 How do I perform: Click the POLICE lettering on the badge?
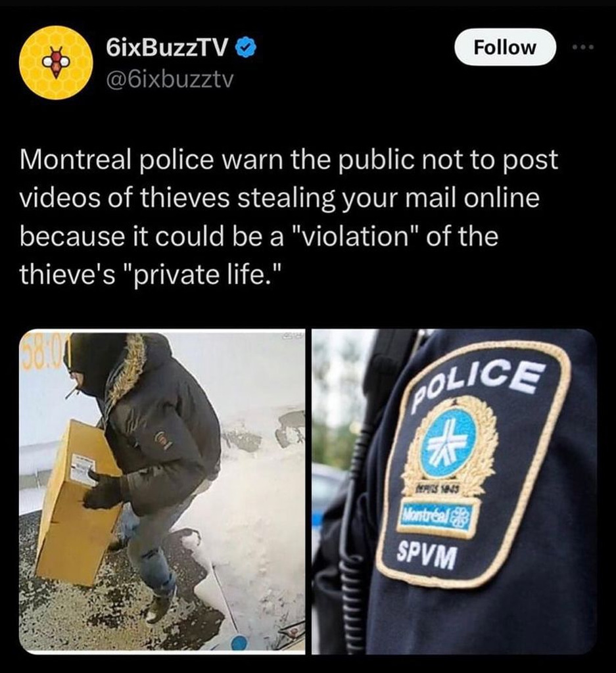[x=475, y=383]
